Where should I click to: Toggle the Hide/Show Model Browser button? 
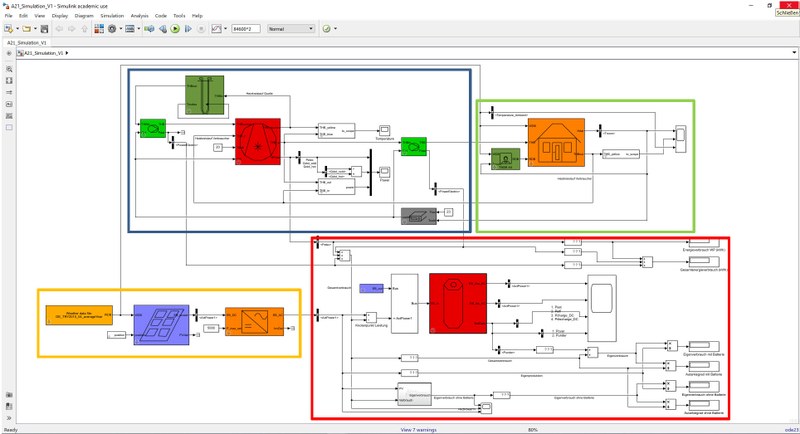click(x=9, y=53)
